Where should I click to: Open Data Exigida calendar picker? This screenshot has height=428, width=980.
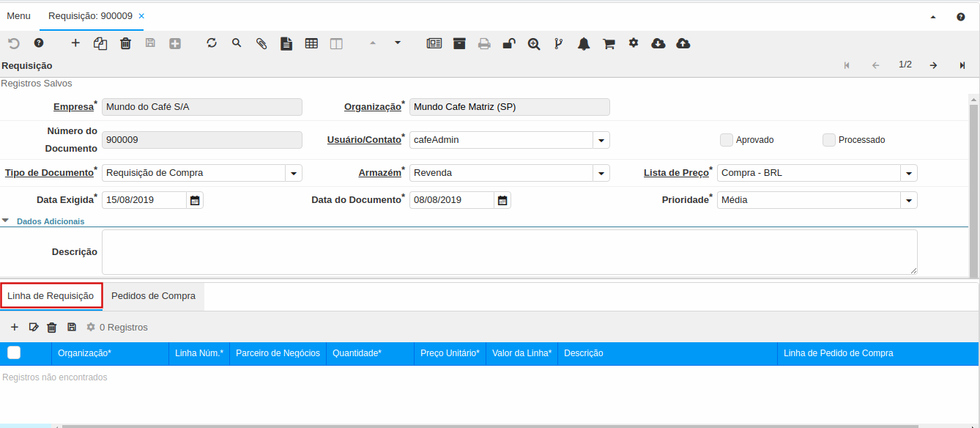click(x=194, y=200)
